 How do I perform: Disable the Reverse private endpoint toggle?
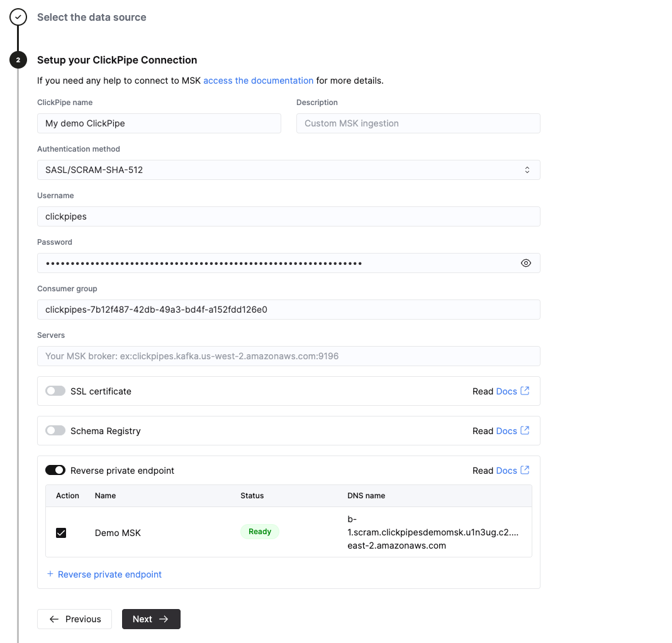55,470
